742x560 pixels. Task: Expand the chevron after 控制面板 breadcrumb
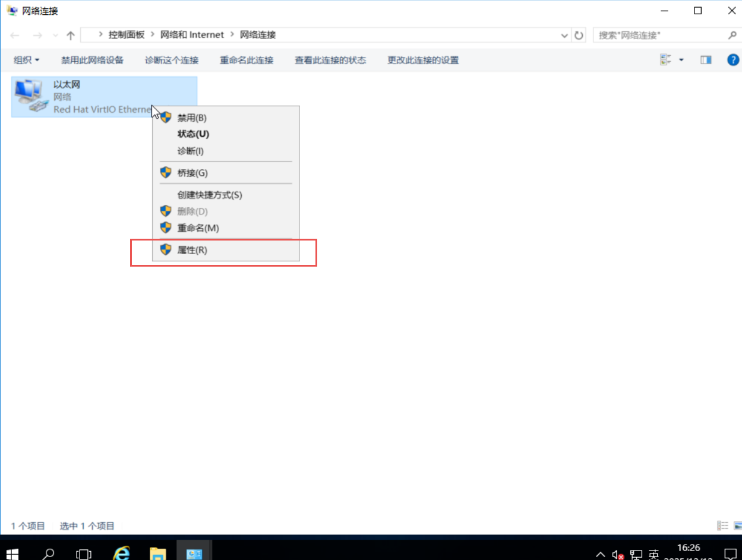(153, 35)
